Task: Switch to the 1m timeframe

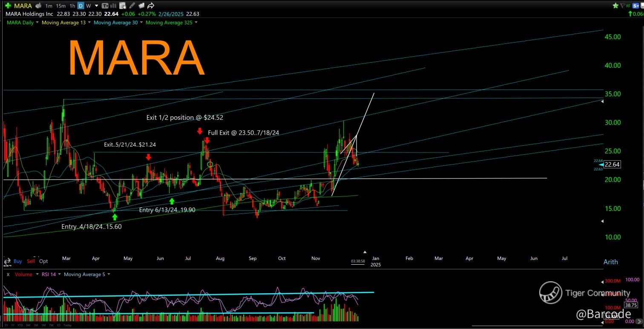Action: pyautogui.click(x=49, y=6)
